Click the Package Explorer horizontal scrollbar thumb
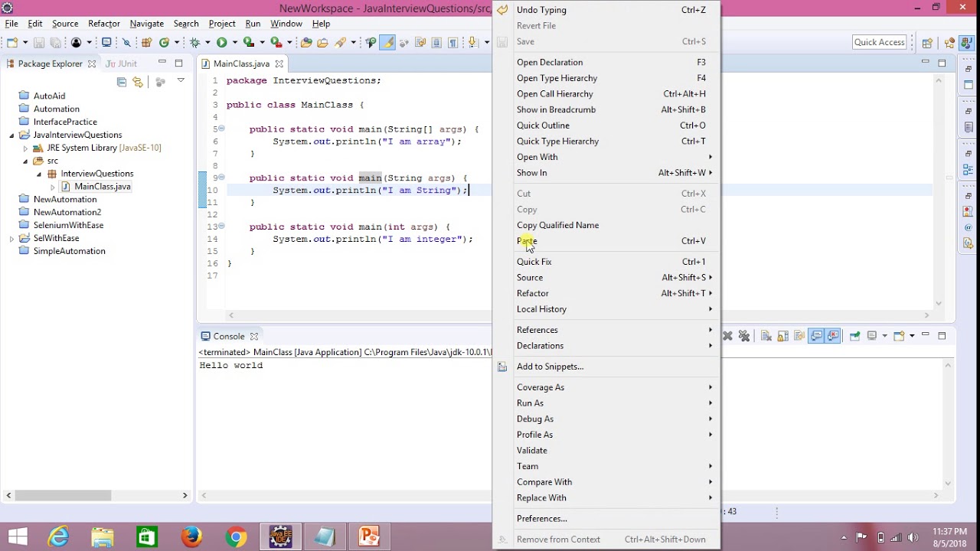The width and height of the screenshot is (980, 551). click(63, 495)
